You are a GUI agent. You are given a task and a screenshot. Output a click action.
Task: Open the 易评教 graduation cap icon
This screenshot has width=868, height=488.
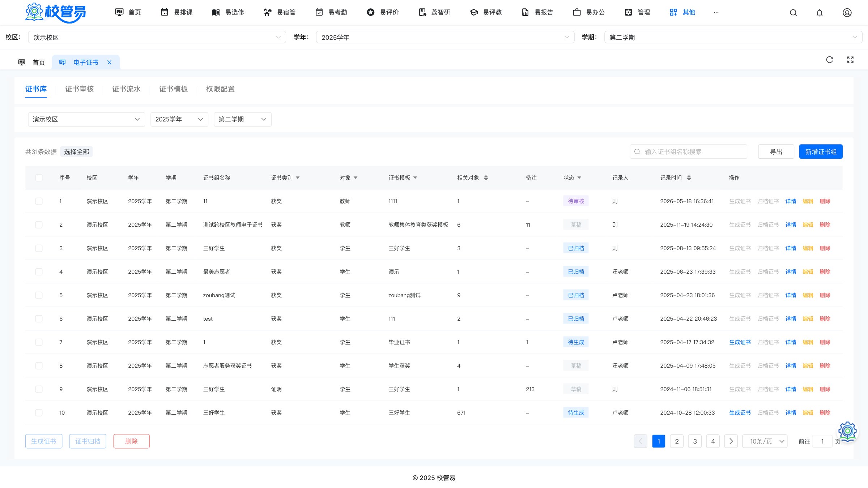pos(474,12)
